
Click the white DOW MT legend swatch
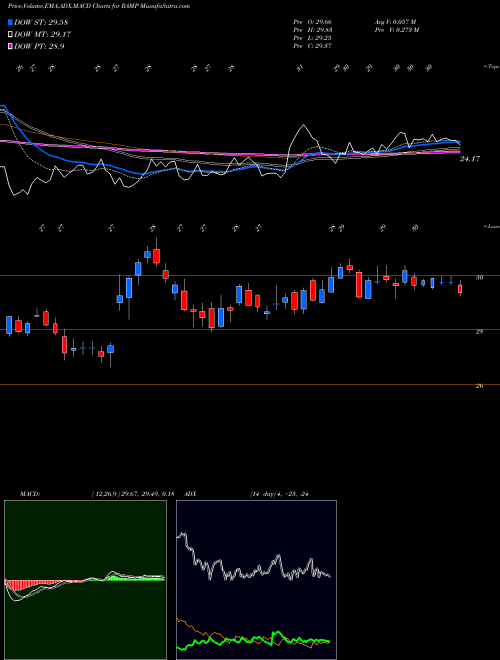11,35
